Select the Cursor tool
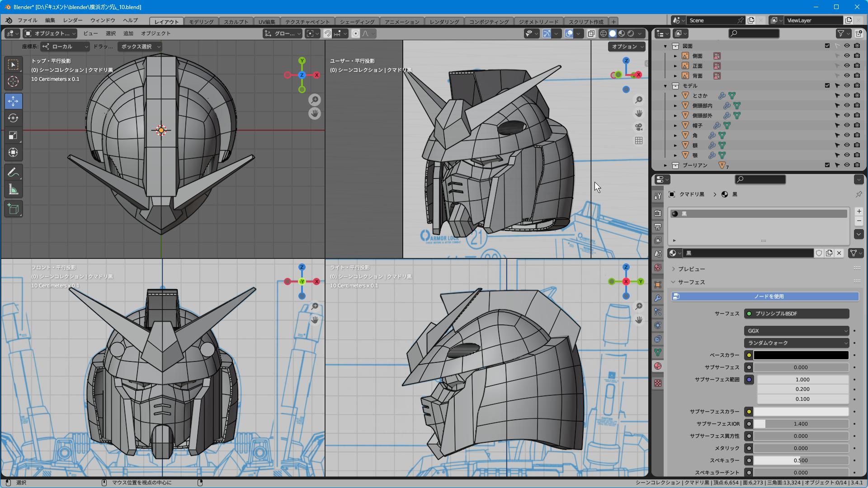The image size is (868, 488). 13,81
